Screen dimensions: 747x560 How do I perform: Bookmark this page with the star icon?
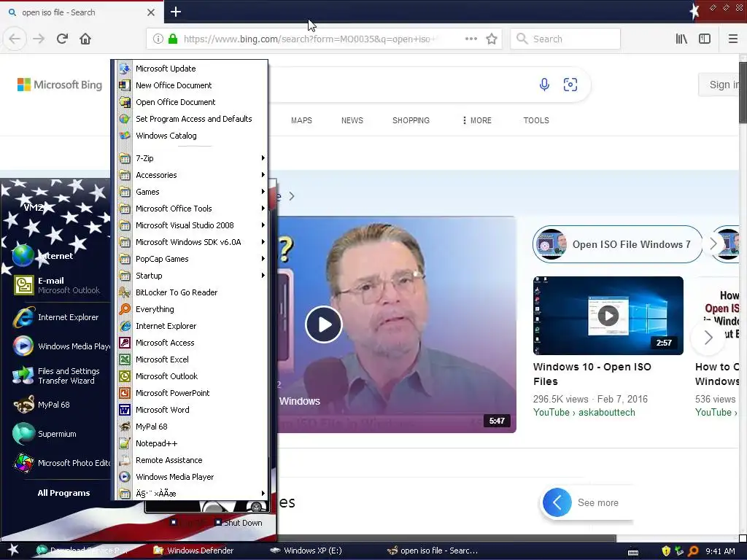[492, 39]
